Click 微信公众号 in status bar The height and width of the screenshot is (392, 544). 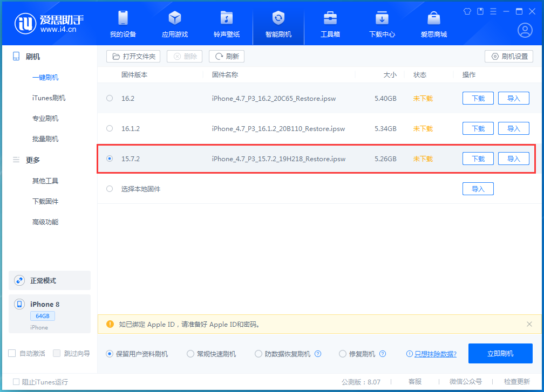[466, 382]
